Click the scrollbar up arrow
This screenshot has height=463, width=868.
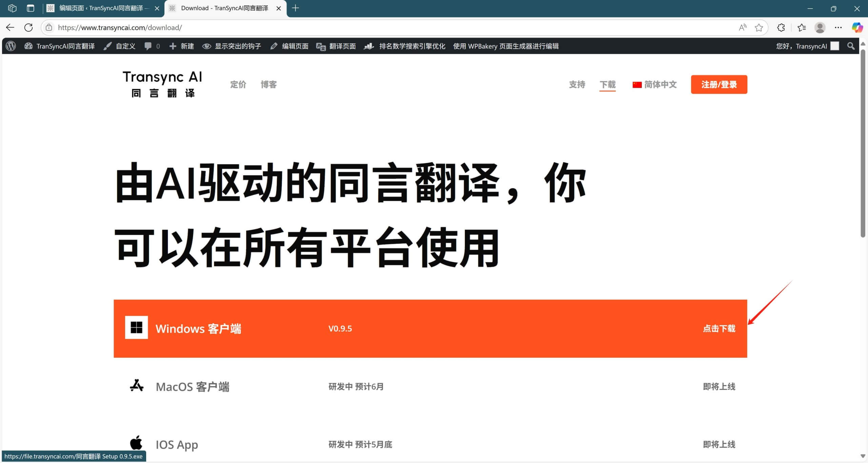[863, 44]
